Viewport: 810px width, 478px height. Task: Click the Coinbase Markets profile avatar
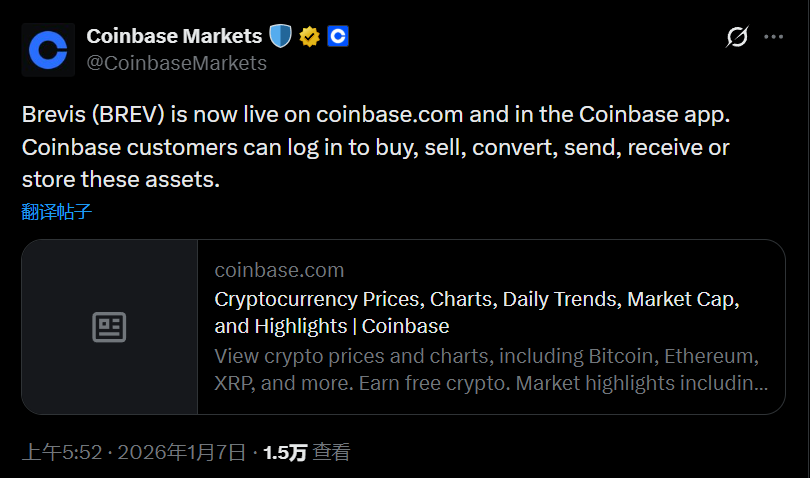(48, 50)
